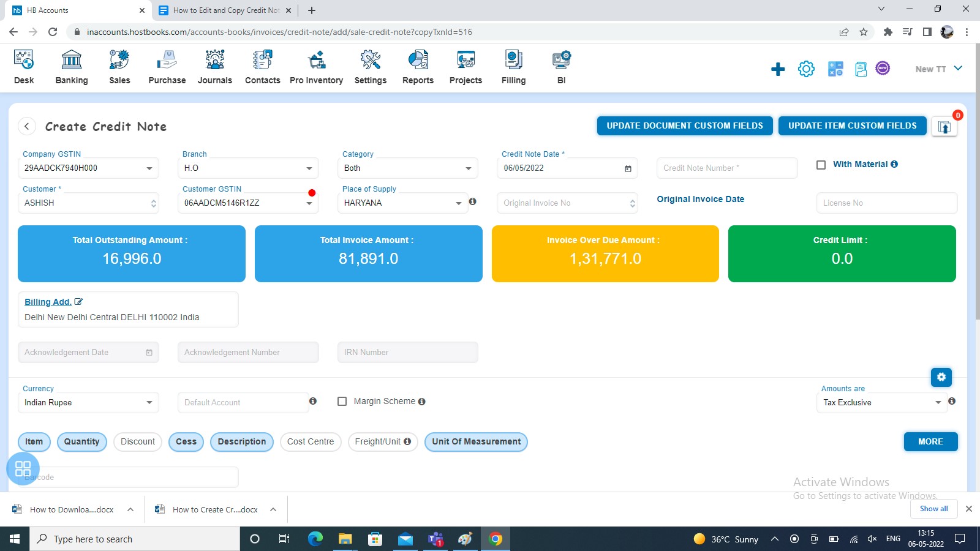Tick the Margin Scheme checkbox
The image size is (980, 551).
coord(342,402)
